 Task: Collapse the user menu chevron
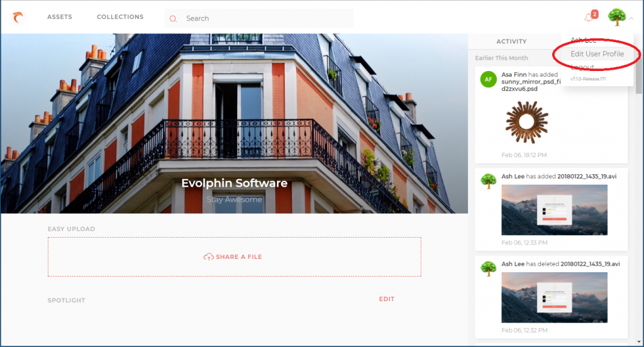[631, 18]
